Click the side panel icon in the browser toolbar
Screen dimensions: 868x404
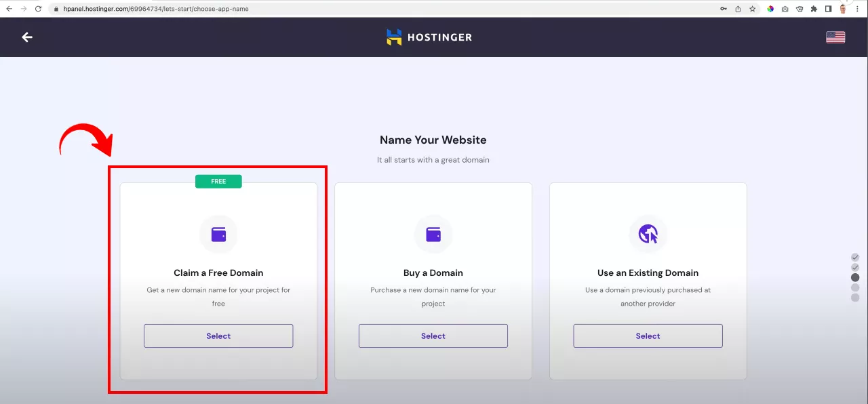(828, 9)
